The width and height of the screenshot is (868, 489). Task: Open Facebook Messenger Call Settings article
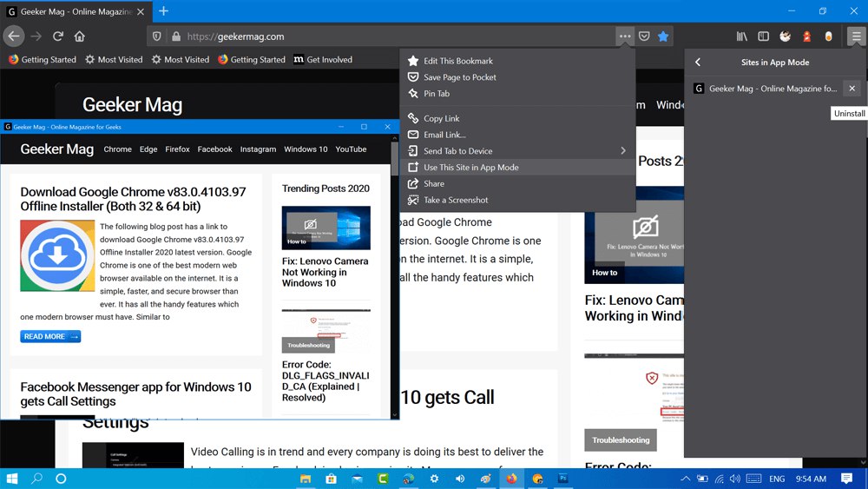[x=135, y=393]
